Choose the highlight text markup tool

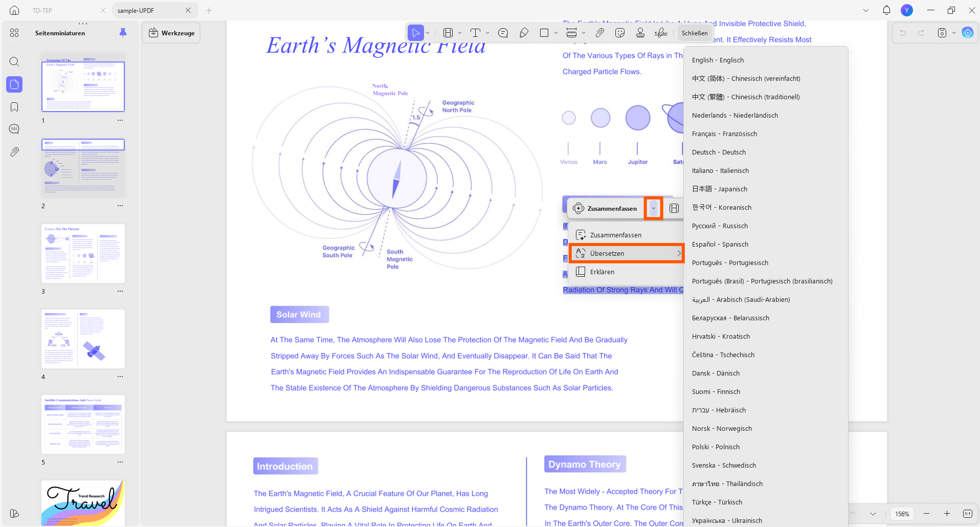click(448, 33)
